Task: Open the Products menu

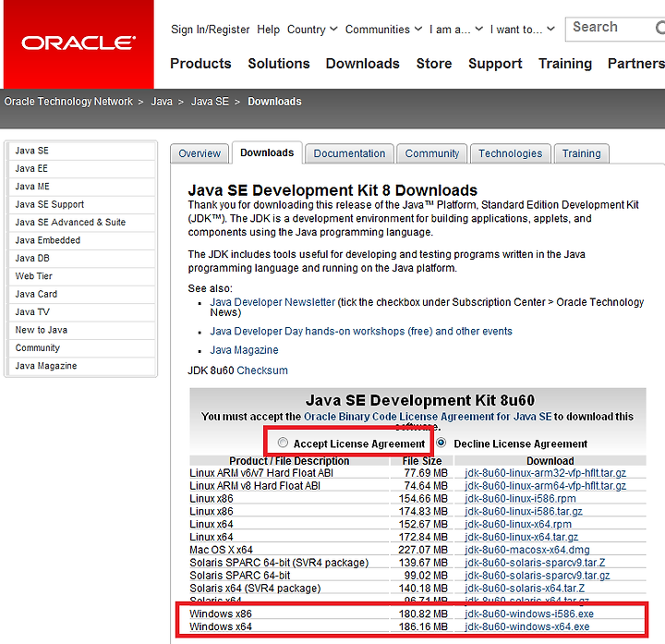Action: pyautogui.click(x=200, y=64)
